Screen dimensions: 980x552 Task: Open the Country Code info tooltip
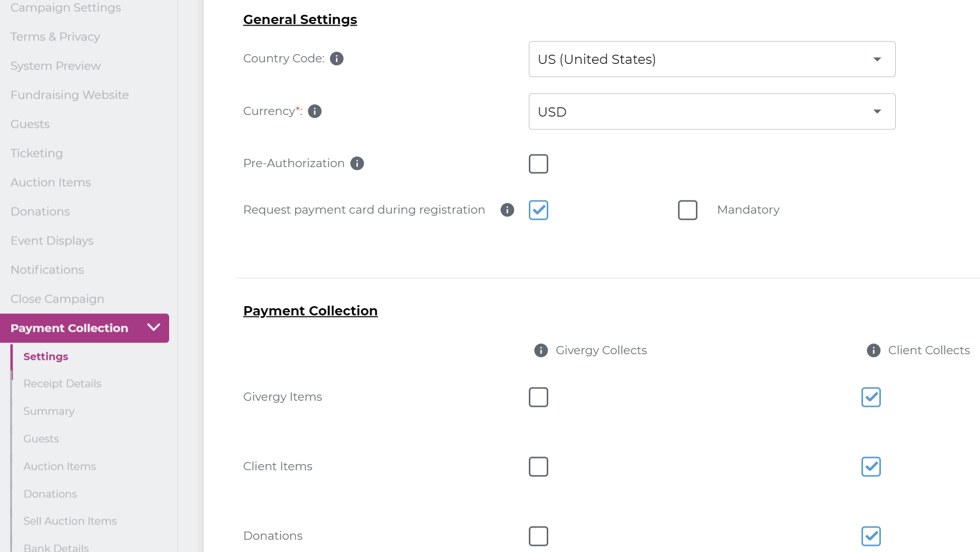coord(336,58)
